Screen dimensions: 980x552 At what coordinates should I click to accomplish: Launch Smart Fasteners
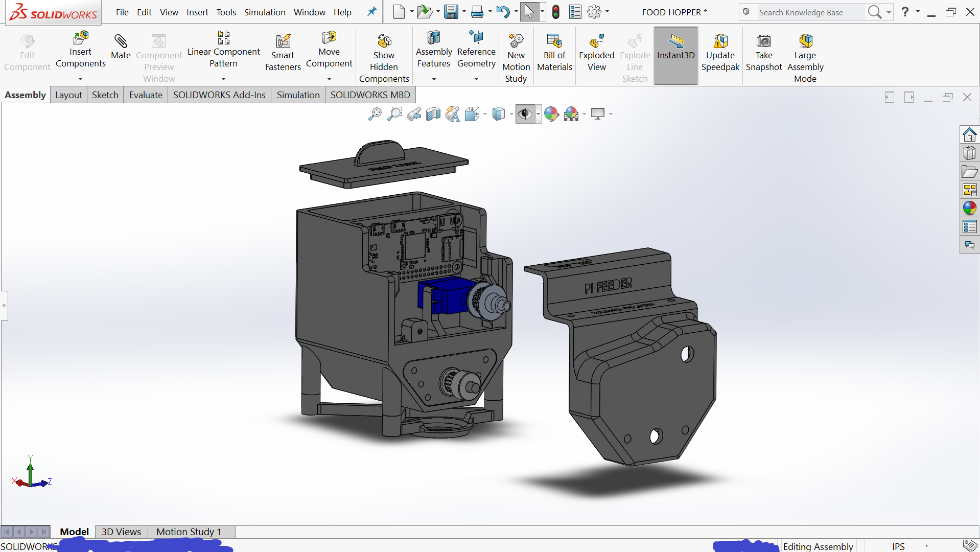[x=283, y=53]
